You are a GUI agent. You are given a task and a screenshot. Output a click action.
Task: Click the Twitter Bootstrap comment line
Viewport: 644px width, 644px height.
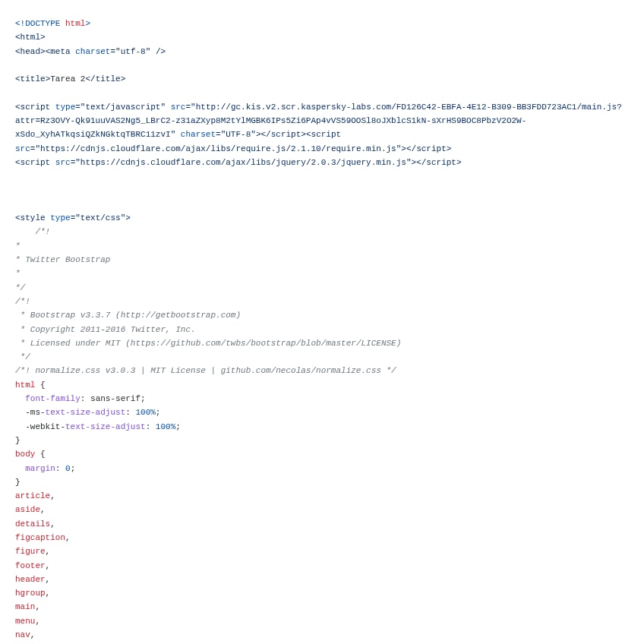pyautogui.click(x=63, y=260)
